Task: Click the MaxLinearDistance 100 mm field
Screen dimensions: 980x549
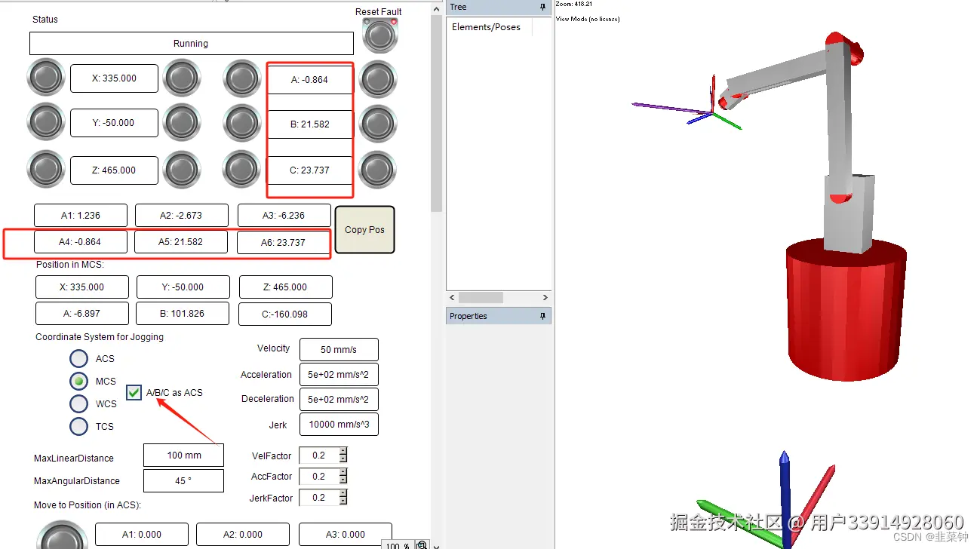Action: click(183, 455)
